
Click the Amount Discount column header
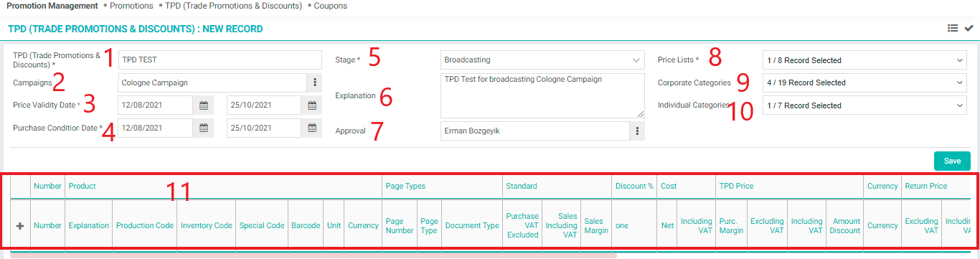pos(845,225)
